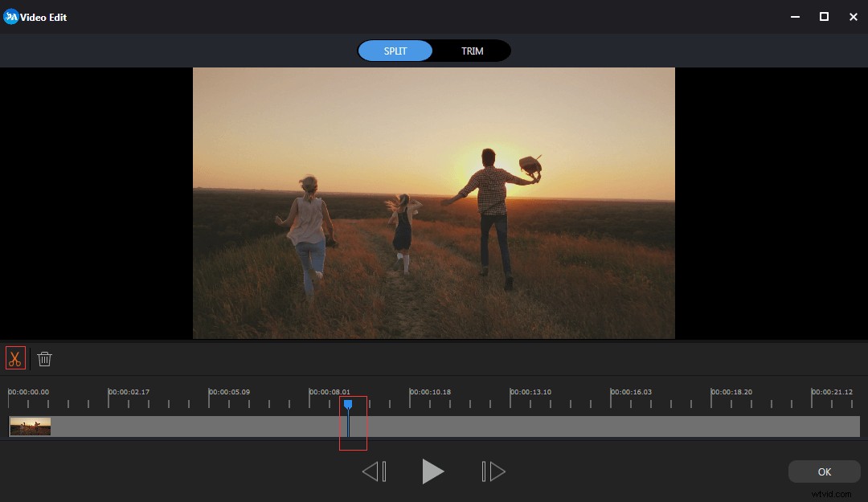Click the trash icon to delete segment
Viewport: 868px width, 502px height.
(44, 358)
